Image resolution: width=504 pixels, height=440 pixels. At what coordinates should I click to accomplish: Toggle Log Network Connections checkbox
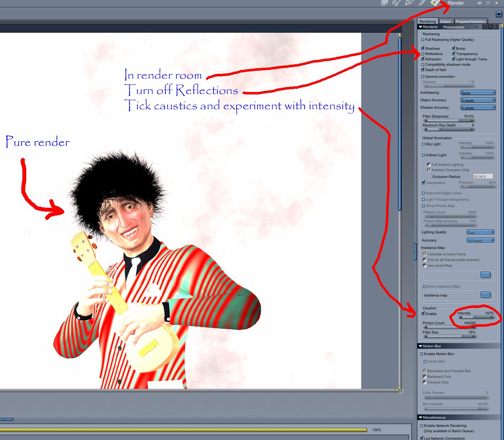(422, 438)
